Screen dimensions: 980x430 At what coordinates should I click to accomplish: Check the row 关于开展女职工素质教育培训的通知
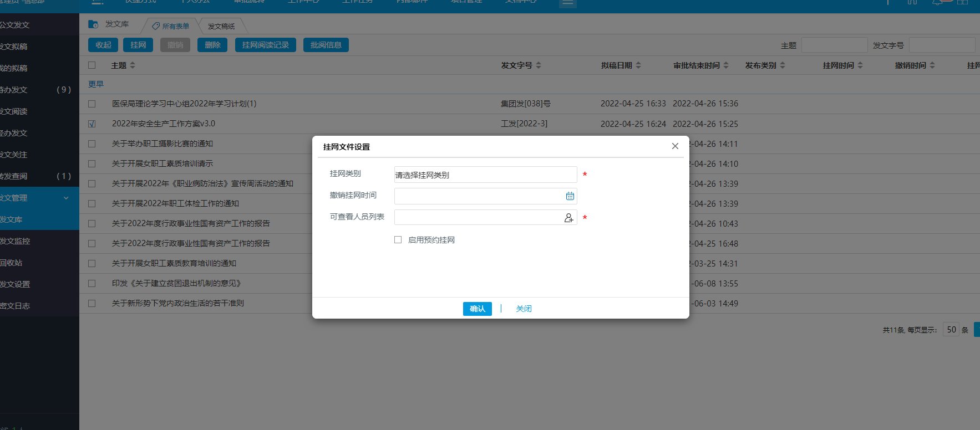(x=92, y=263)
